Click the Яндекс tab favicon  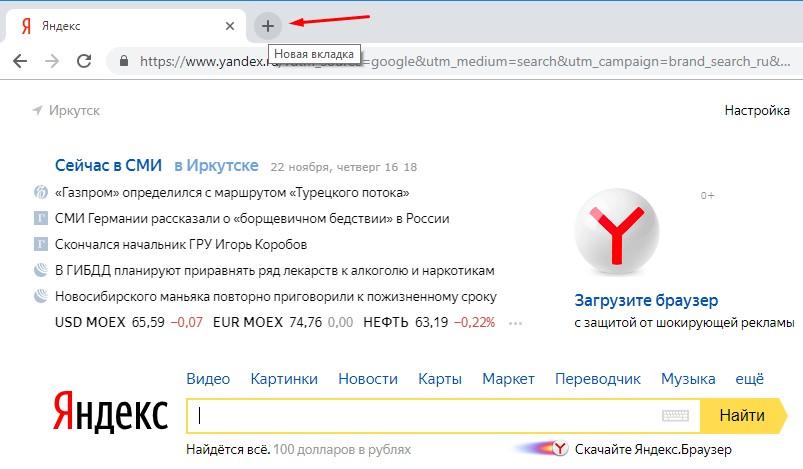coord(26,26)
